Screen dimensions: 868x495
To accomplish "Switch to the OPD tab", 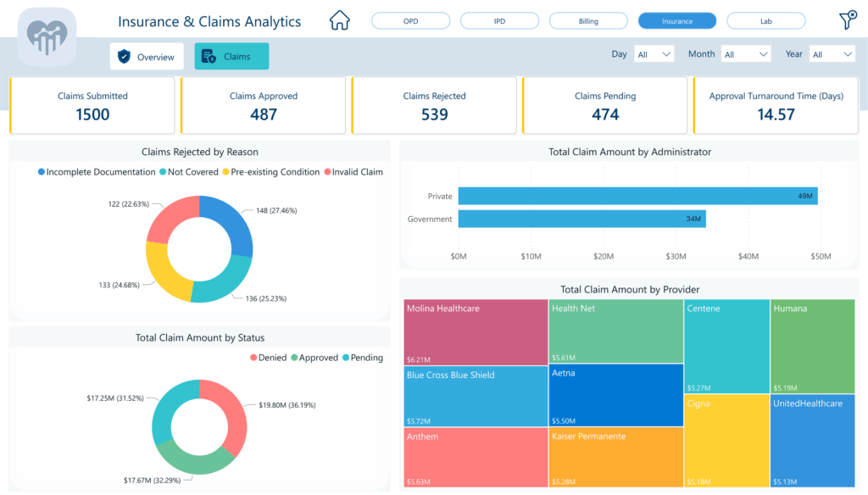I will 410,20.
